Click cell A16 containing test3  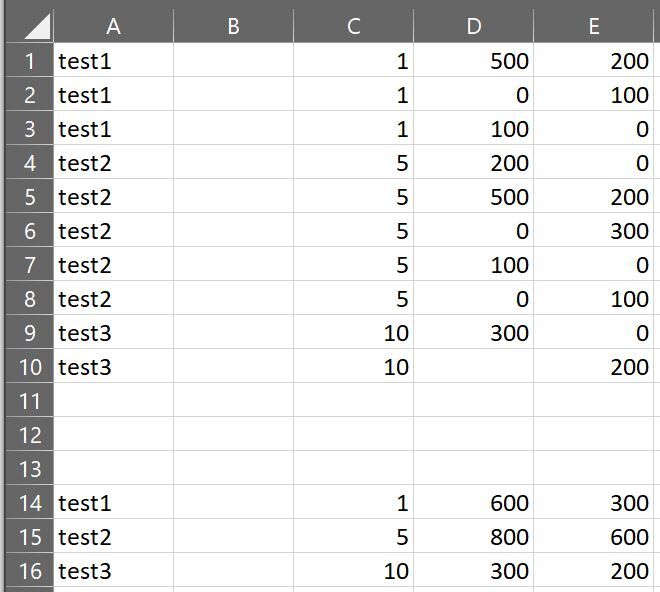tap(114, 570)
